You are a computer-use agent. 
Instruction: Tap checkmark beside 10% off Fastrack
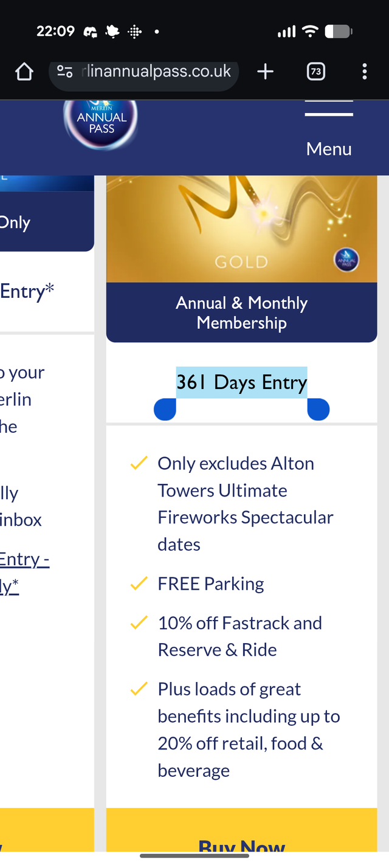139,623
